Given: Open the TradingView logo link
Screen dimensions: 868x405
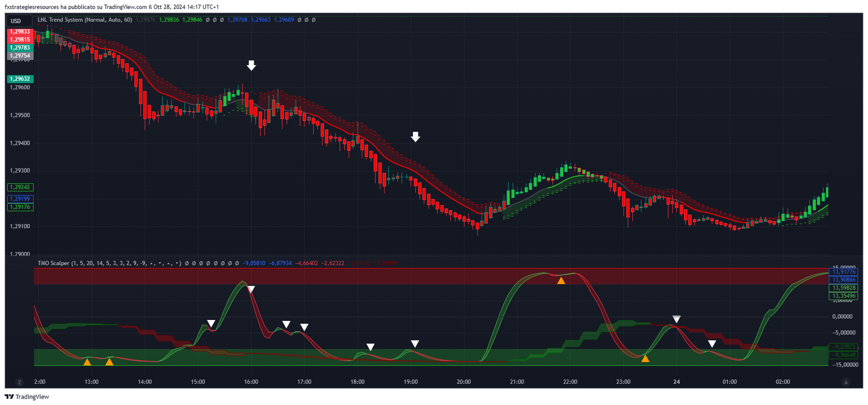Looking at the screenshot, I should pyautogui.click(x=27, y=397).
